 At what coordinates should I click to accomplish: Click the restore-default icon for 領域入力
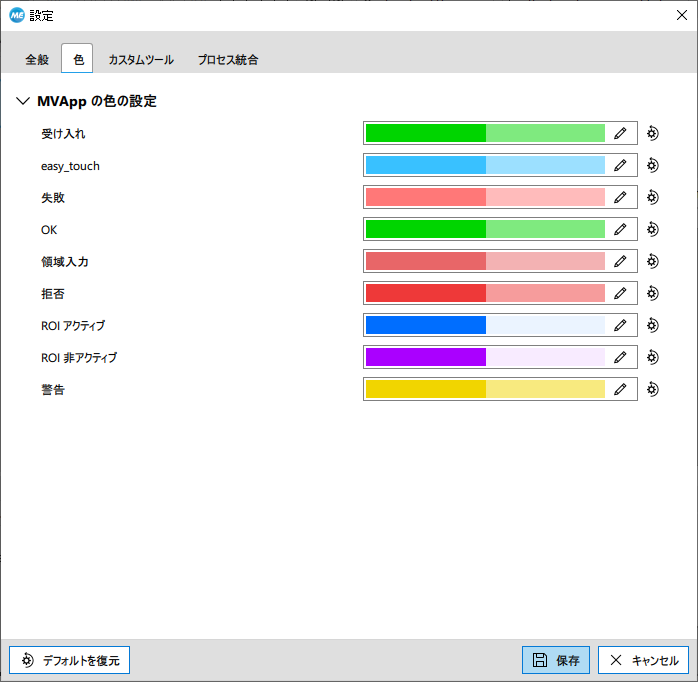[653, 261]
